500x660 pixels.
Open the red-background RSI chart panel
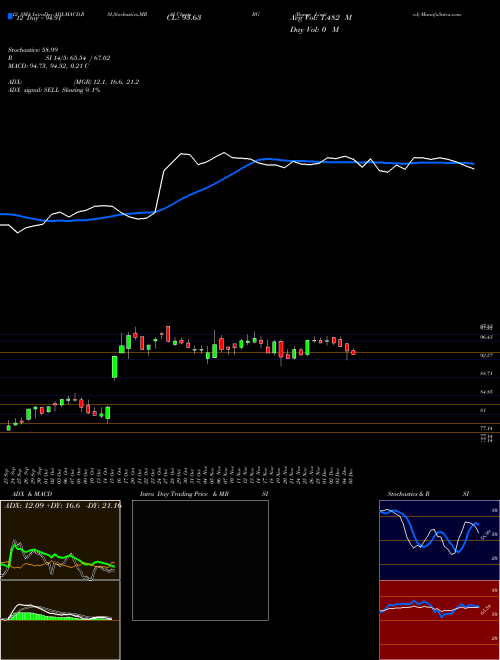(439, 620)
